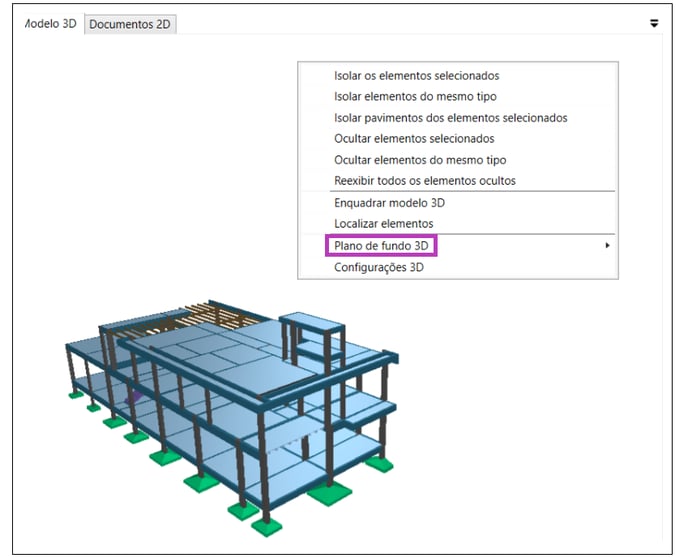
Task: Select the purple element in the 3D model
Action: coord(133,397)
